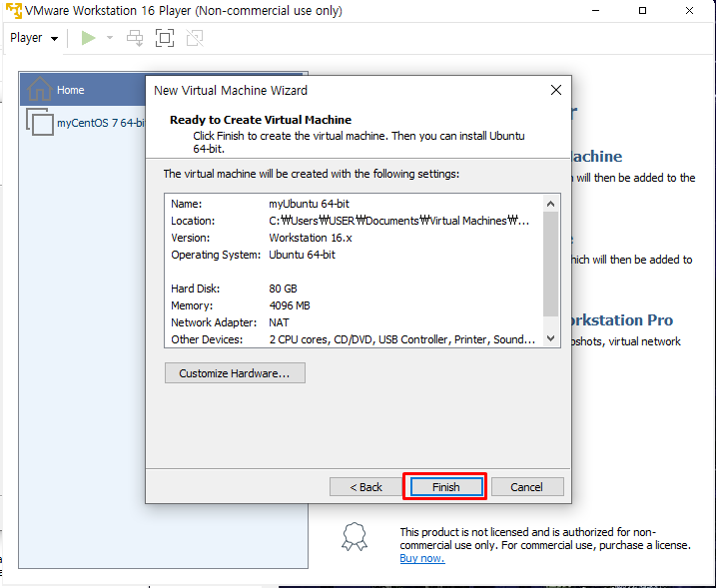This screenshot has width=716, height=588.
Task: Close the VMware Workstation Player window
Action: pos(689,11)
